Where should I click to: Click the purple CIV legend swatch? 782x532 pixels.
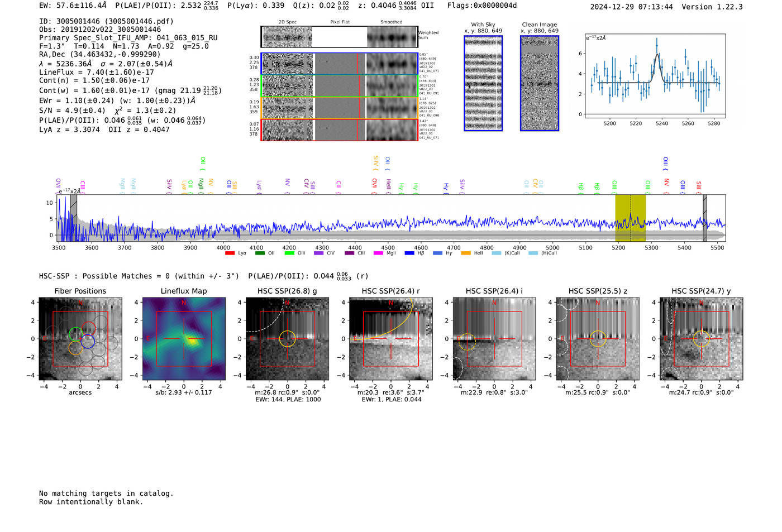(x=319, y=253)
